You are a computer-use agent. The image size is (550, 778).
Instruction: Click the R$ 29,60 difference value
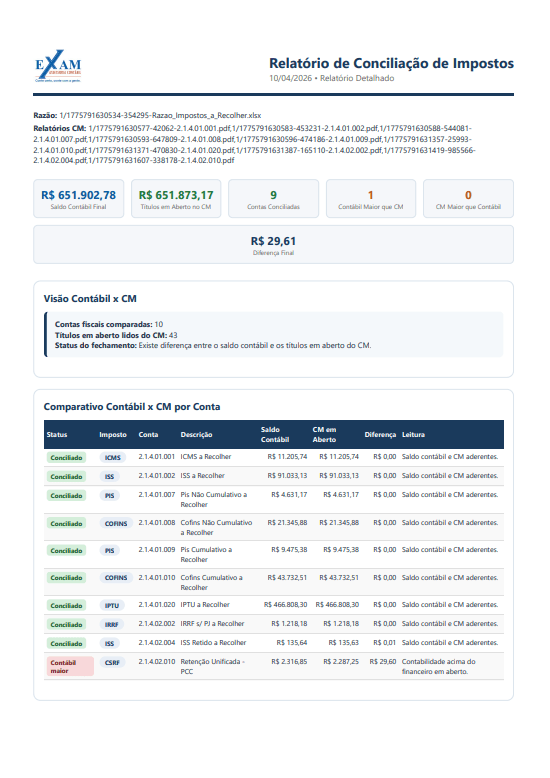383,661
